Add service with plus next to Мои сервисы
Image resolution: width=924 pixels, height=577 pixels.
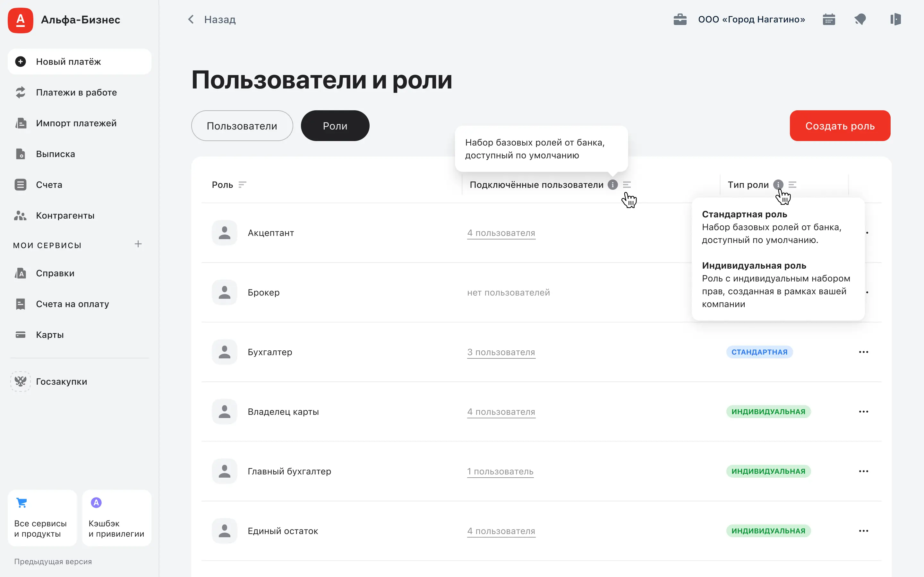[138, 244]
